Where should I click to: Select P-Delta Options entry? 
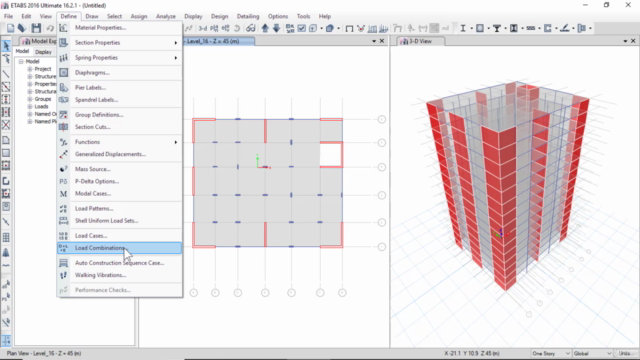click(x=119, y=181)
